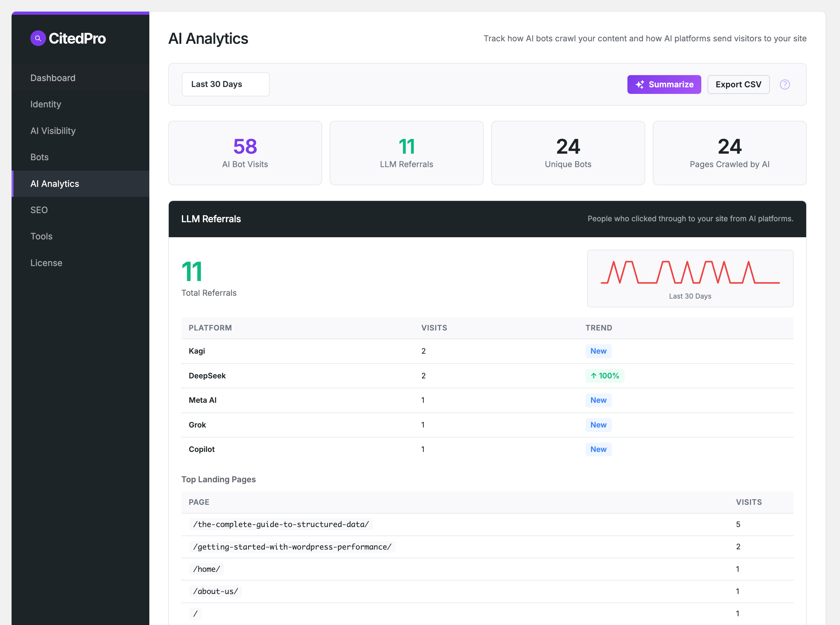
Task: Click the 100% trend badge for DeepSeek
Action: click(605, 376)
